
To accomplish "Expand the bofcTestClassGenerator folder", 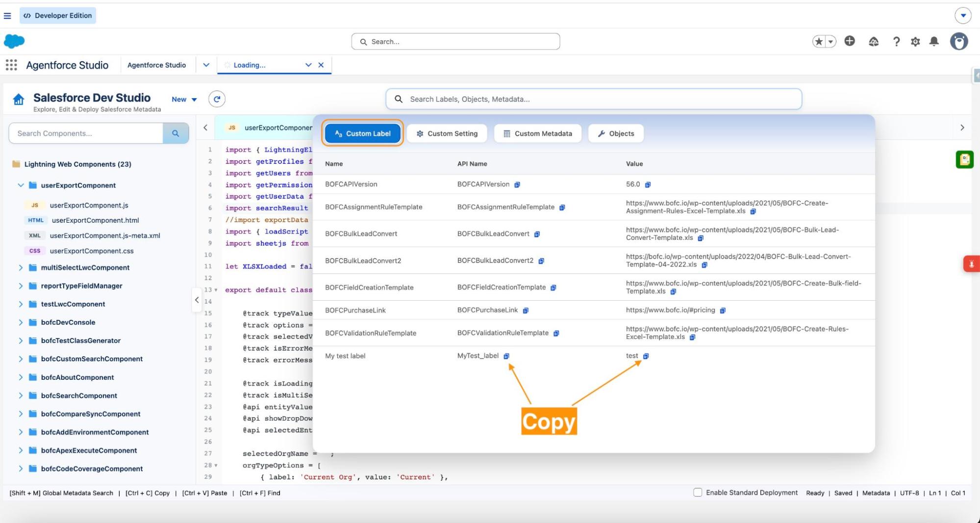I will click(x=21, y=340).
